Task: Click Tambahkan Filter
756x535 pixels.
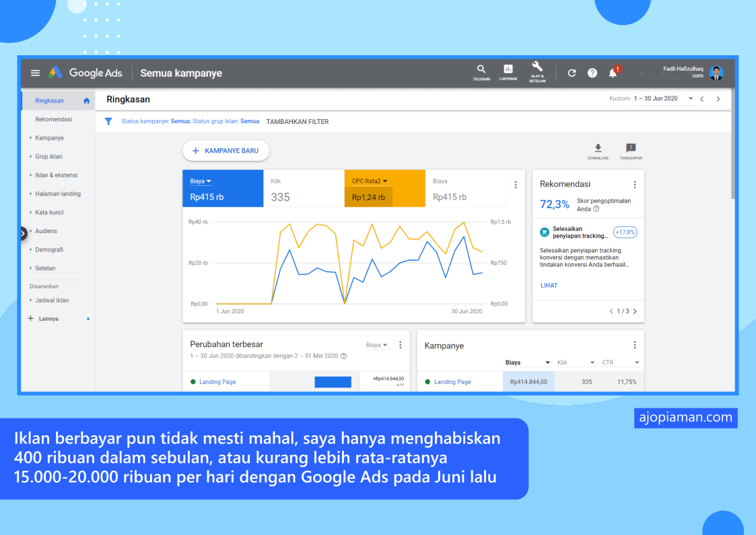Action: coord(298,121)
